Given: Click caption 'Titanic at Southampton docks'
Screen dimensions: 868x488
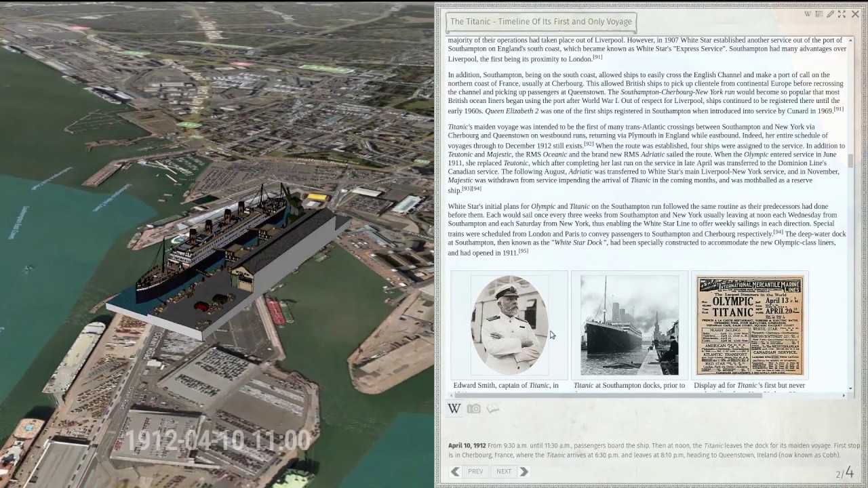Looking at the screenshot, I should 629,386.
